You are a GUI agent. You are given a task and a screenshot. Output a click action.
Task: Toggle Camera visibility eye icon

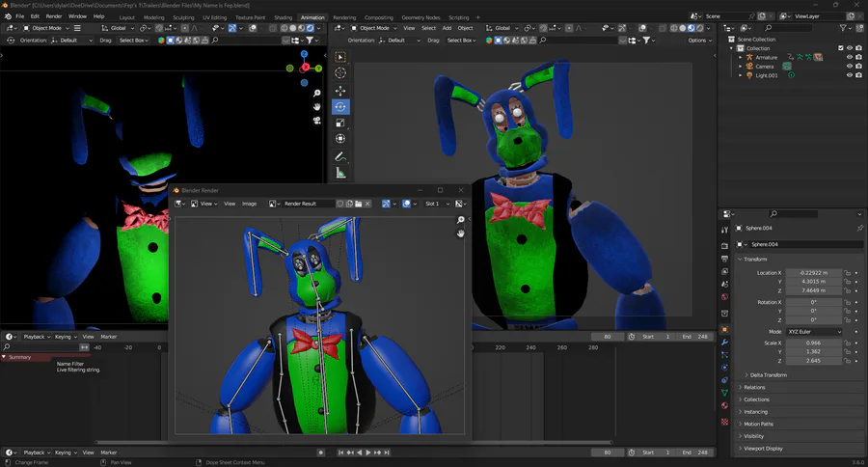tap(849, 66)
